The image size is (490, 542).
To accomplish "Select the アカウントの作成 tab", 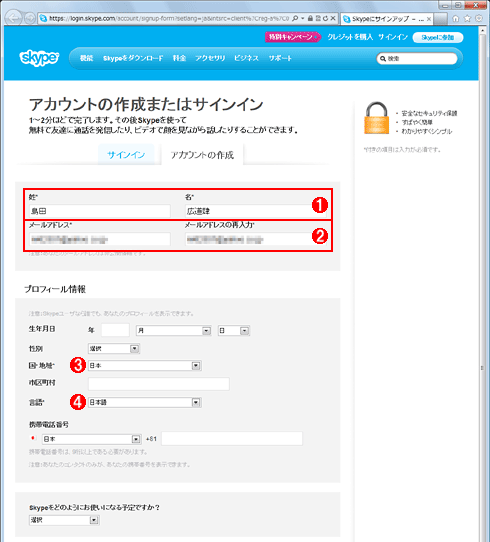I will (x=202, y=155).
